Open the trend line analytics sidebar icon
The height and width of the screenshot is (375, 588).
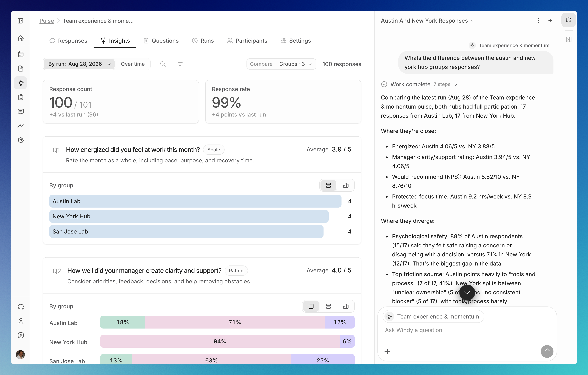pos(21,126)
